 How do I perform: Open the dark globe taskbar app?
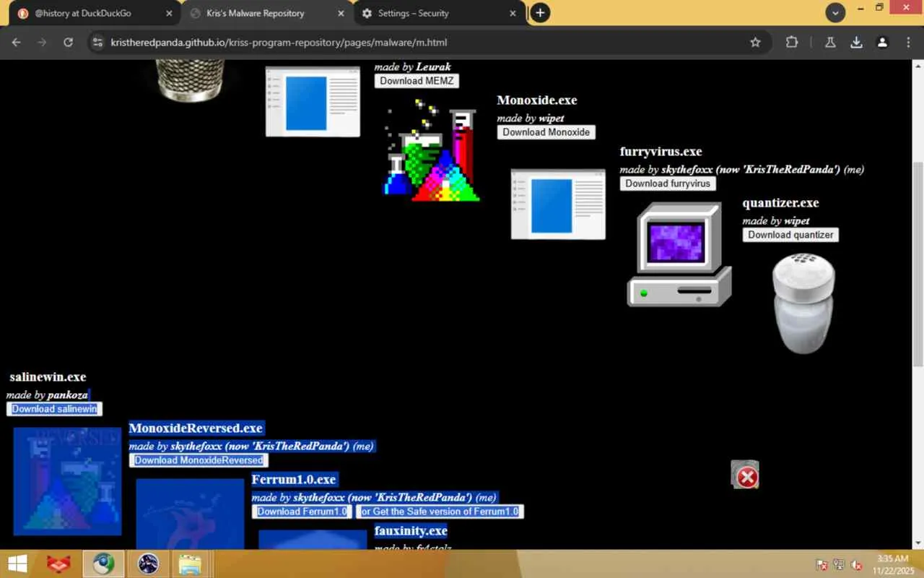point(148,564)
